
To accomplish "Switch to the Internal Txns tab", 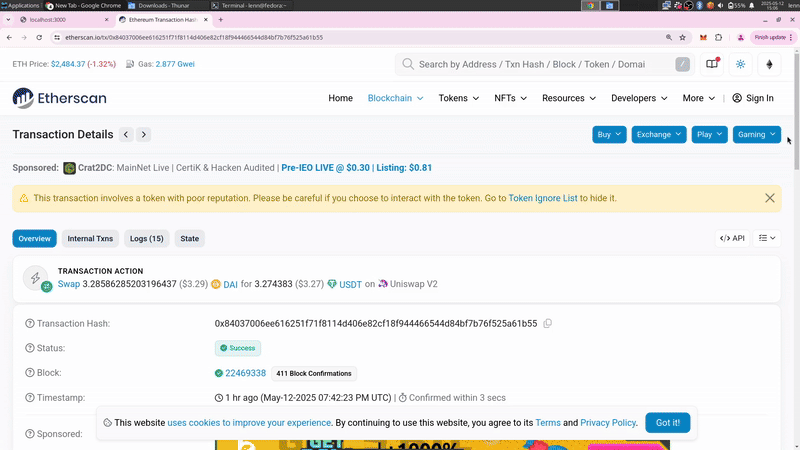I will (x=90, y=239).
